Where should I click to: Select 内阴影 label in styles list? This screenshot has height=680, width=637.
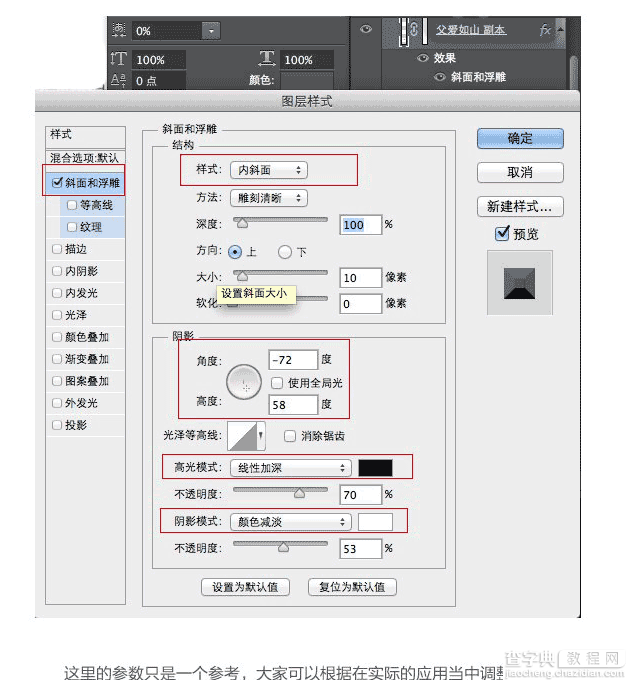81,271
